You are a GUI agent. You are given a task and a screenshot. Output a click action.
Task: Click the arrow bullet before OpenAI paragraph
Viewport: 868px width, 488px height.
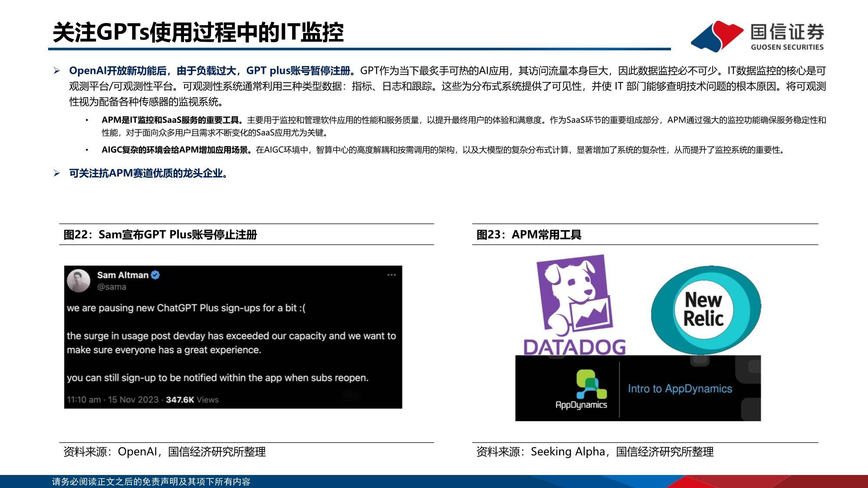pos(56,71)
